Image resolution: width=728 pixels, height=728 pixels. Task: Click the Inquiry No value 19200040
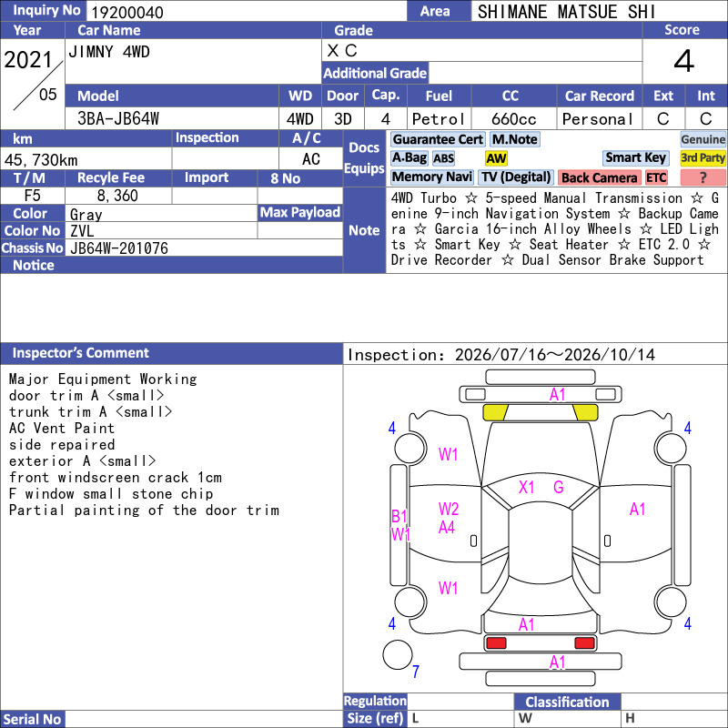click(x=127, y=13)
